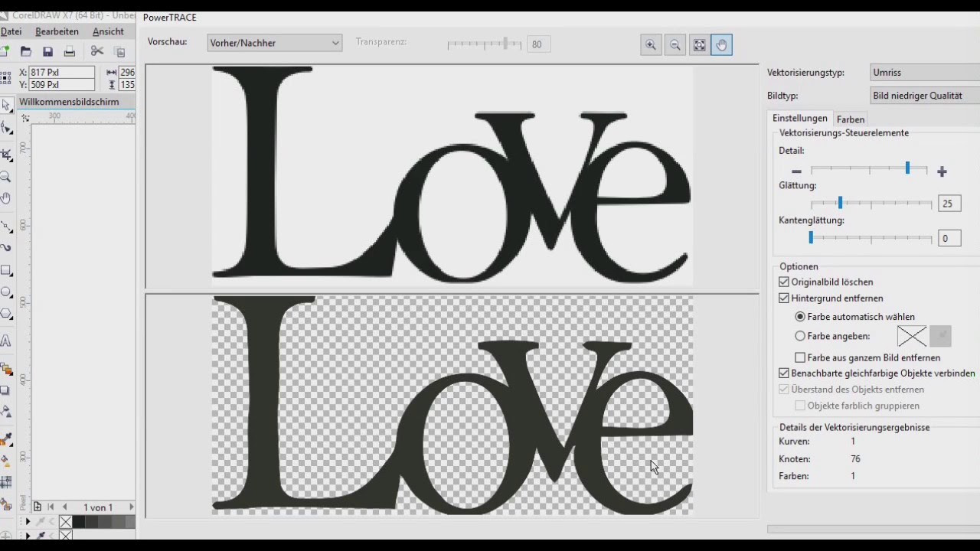
Task: Click the Open folder icon in CorelDRAW toolbar
Action: click(x=26, y=51)
